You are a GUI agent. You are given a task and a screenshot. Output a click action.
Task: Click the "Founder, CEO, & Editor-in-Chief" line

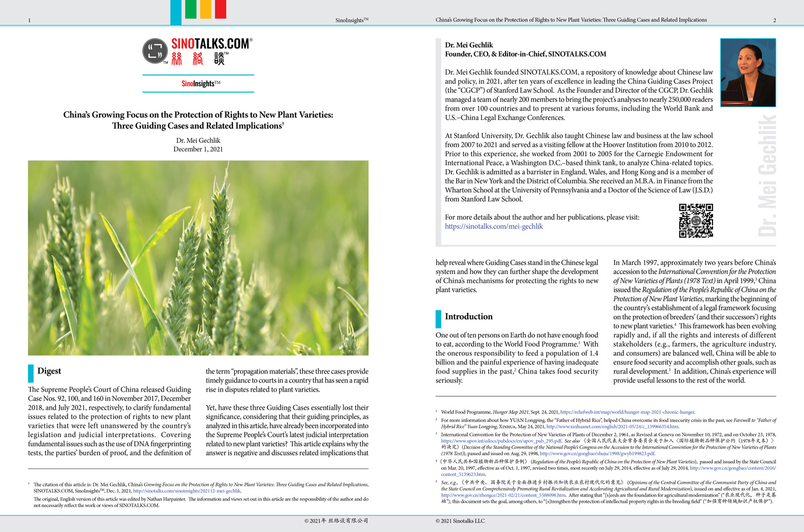(x=526, y=54)
